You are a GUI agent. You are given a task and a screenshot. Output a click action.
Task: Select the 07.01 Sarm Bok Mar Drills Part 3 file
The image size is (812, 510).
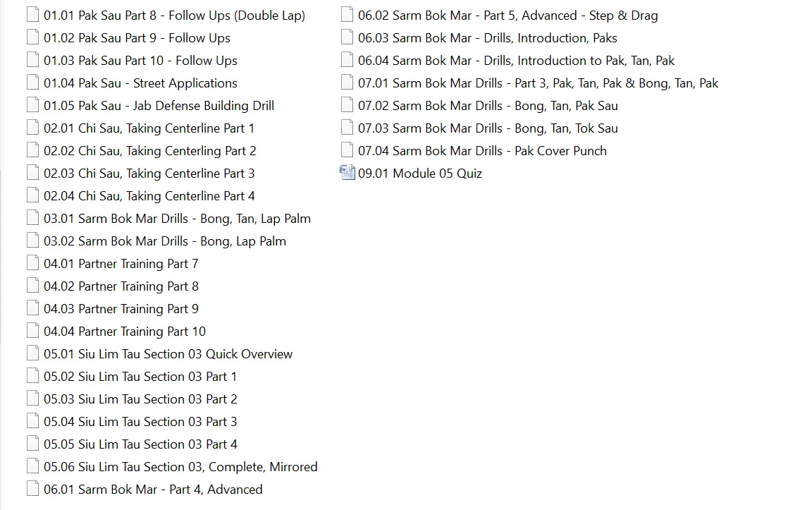538,83
